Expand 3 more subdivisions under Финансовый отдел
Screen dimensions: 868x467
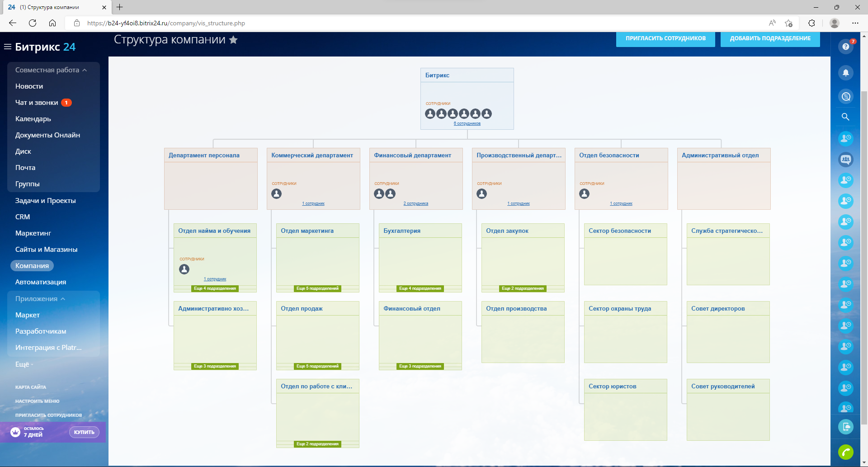420,366
